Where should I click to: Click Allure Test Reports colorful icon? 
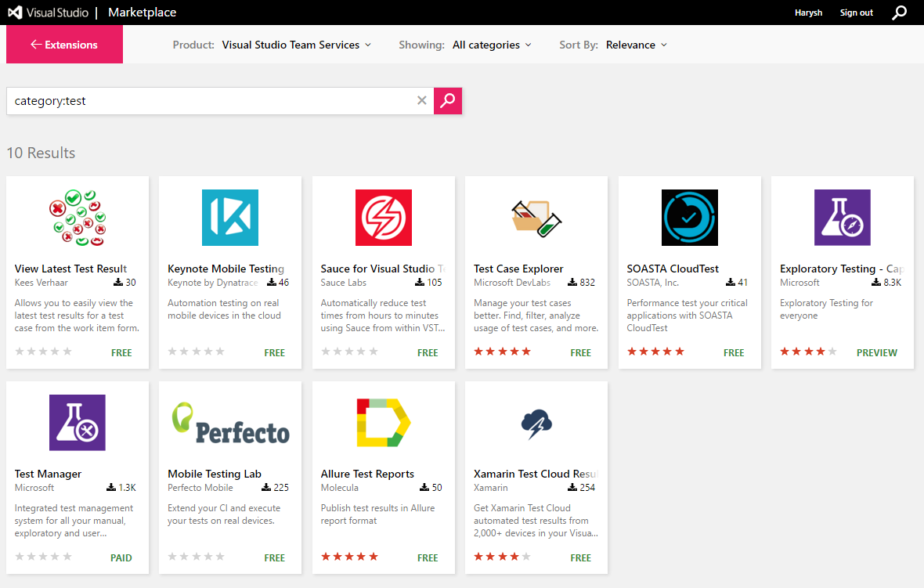(x=384, y=423)
